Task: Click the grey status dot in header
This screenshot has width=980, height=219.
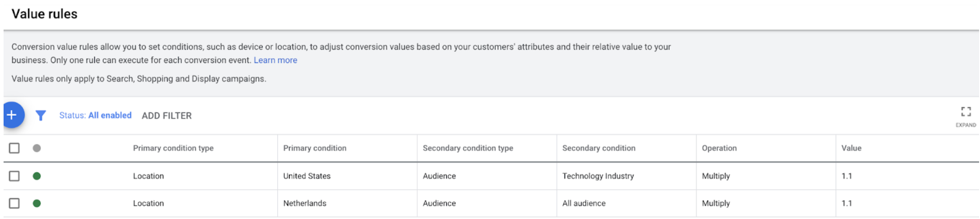Action: [x=37, y=148]
